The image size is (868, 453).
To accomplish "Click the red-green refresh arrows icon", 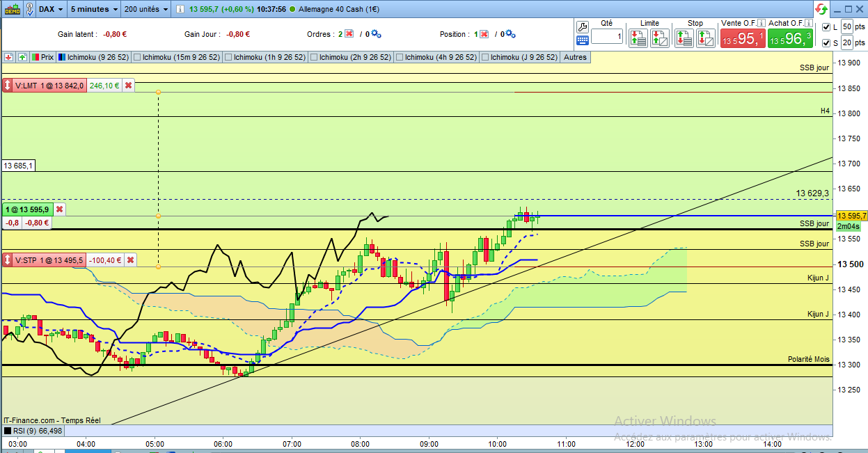I will click(x=821, y=9).
